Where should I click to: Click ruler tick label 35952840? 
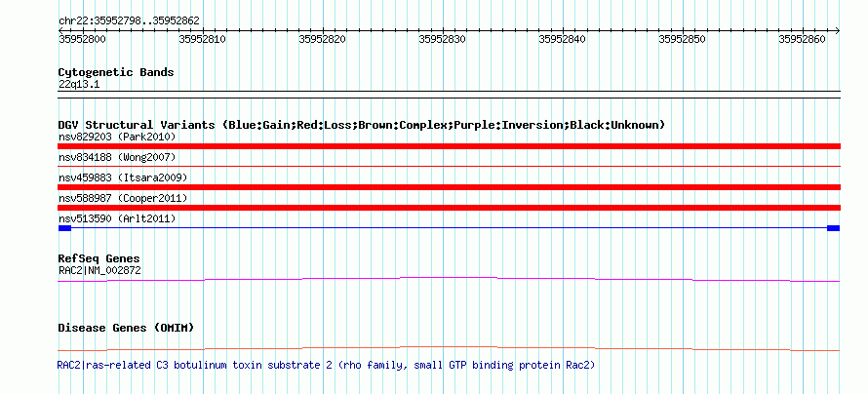(x=562, y=39)
